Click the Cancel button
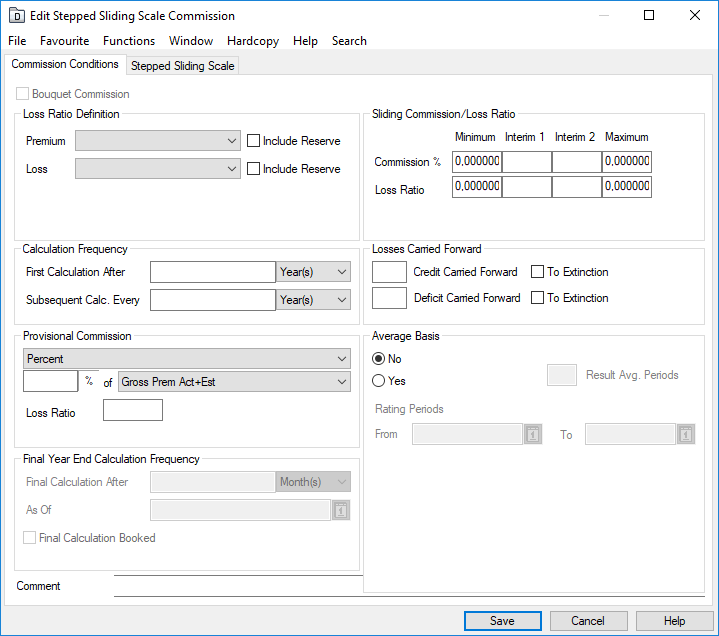719x636 pixels. tap(588, 621)
